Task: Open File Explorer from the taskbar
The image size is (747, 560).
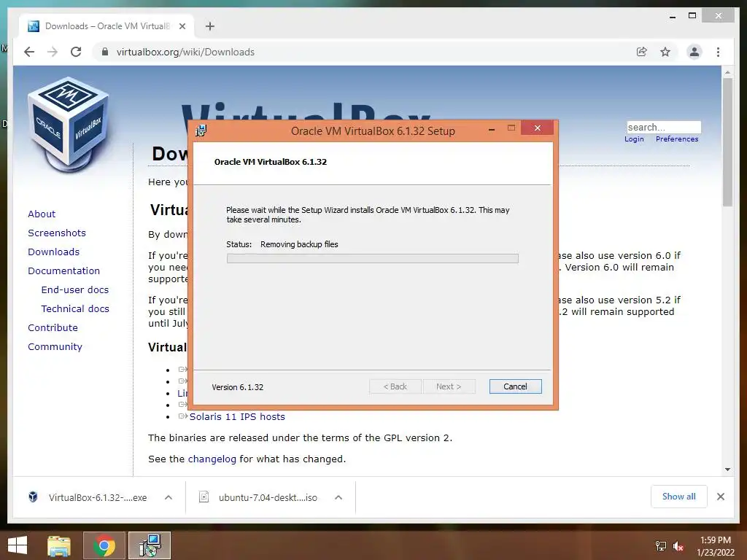Action: pos(58,545)
